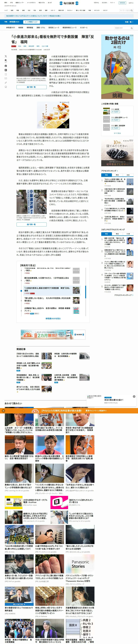
Task: Follow 福岡｜国政選挙 feature
Action: pyautogui.click(x=115, y=128)
